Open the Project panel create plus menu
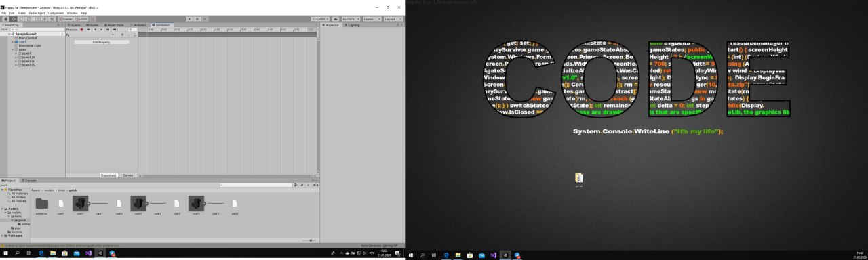868x260 pixels. [x=4, y=185]
